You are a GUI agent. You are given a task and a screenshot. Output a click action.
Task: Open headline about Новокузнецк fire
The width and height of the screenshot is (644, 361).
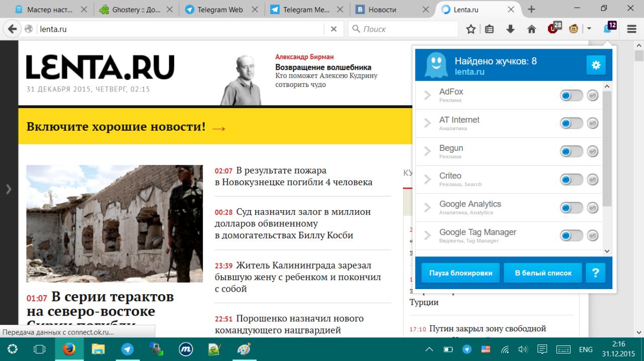(x=294, y=176)
